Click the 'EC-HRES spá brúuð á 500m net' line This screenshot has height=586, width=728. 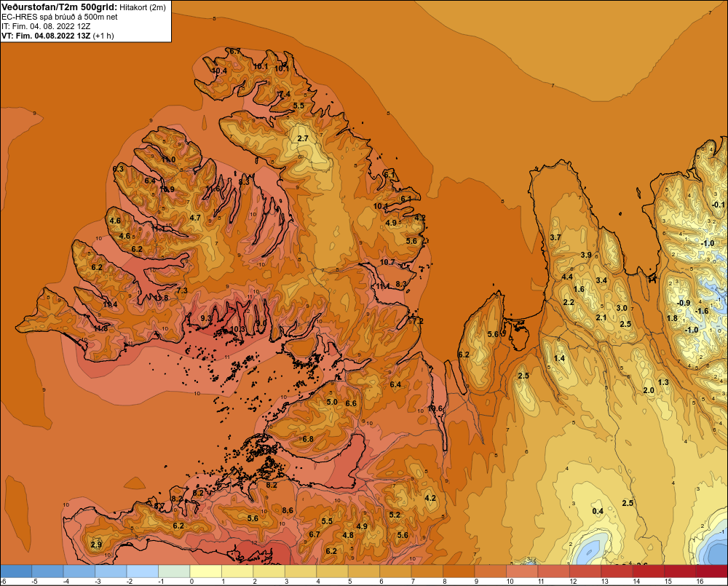click(59, 17)
